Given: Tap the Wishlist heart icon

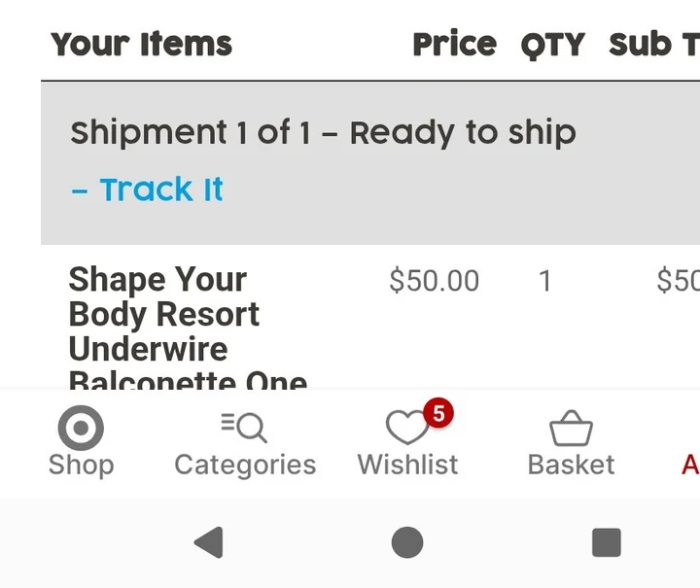Looking at the screenshot, I should point(406,428).
